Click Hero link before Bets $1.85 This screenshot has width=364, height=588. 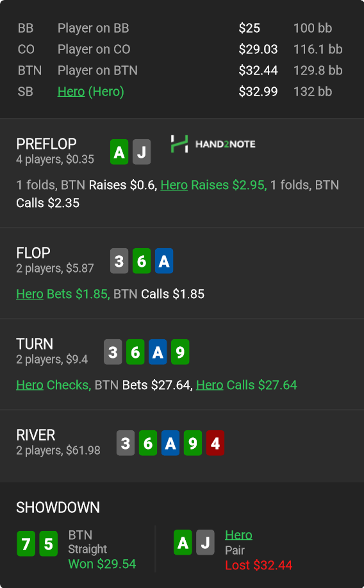click(29, 294)
